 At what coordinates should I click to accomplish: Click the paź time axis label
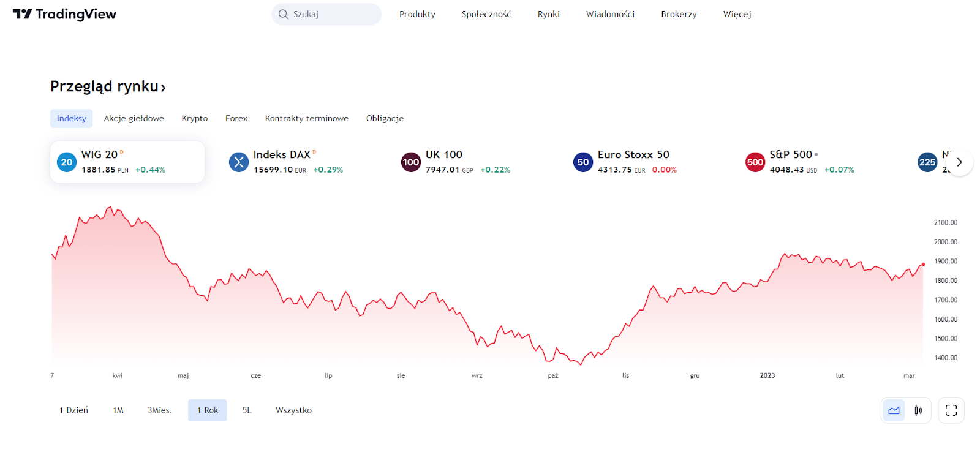tap(553, 375)
